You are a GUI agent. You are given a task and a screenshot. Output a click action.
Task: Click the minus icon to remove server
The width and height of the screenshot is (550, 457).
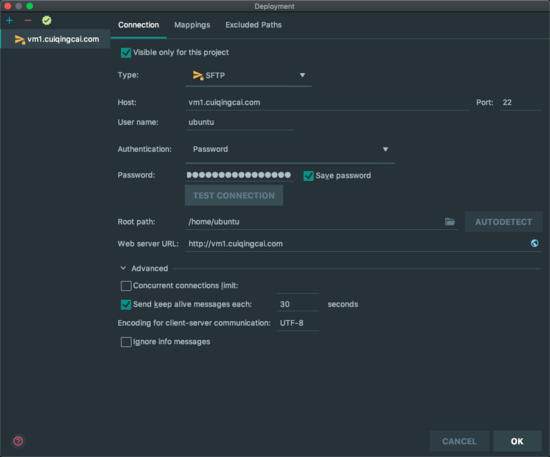point(28,21)
